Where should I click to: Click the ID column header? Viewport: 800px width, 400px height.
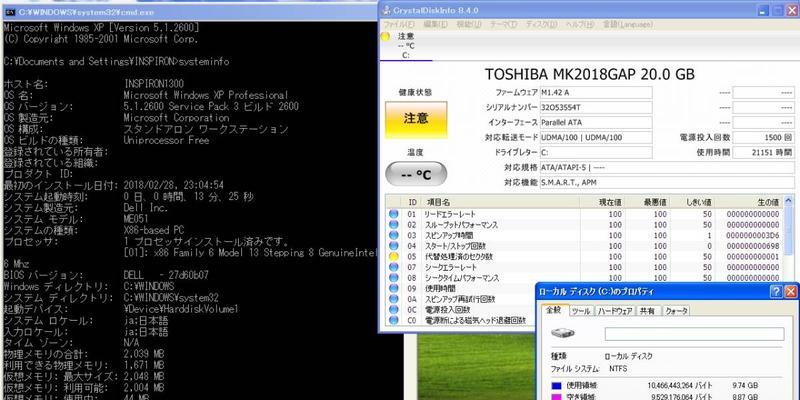pyautogui.click(x=412, y=203)
